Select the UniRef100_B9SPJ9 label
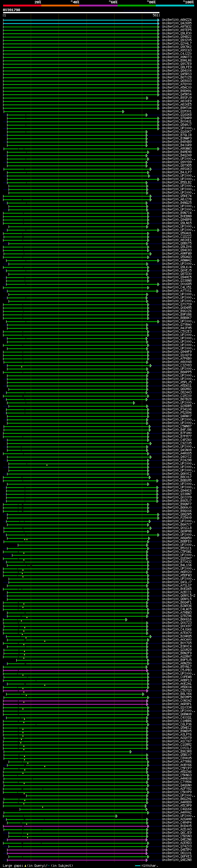Viewport: 197px width, 868px height. click(x=177, y=98)
